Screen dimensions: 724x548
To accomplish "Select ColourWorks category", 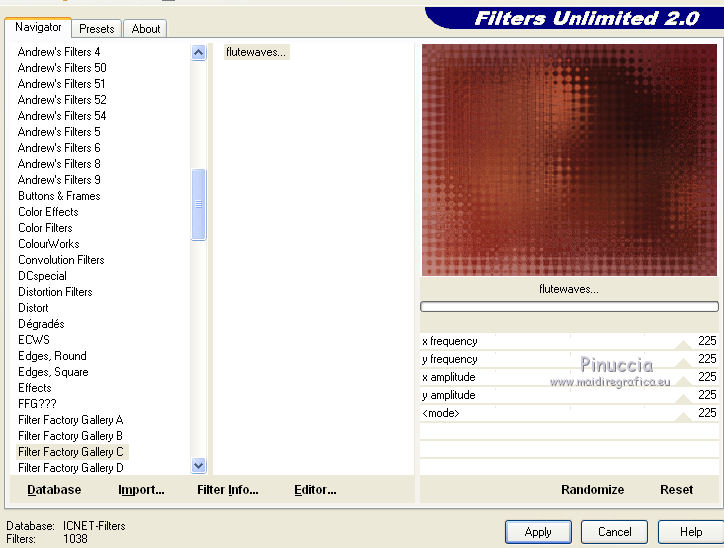I will (48, 244).
